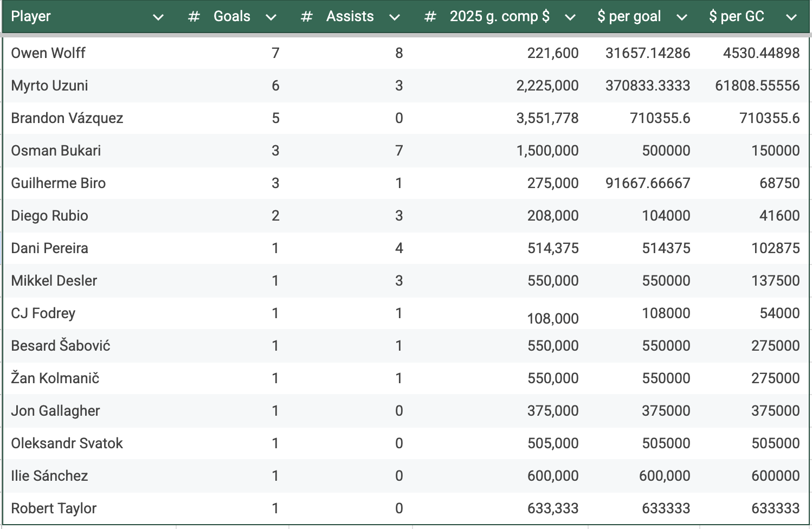Select the Brandon Vázquez name cell
Screen dimensions: 812x529
67,118
